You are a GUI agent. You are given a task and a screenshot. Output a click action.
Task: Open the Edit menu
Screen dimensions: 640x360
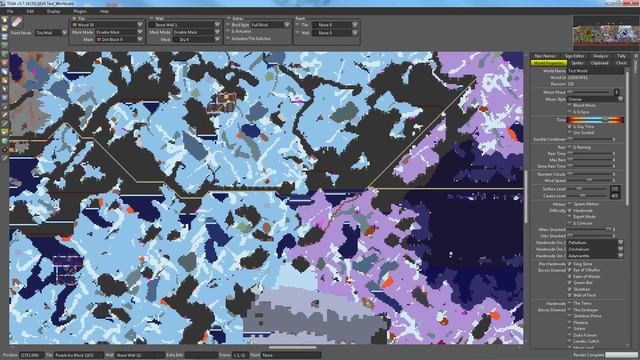coord(30,11)
